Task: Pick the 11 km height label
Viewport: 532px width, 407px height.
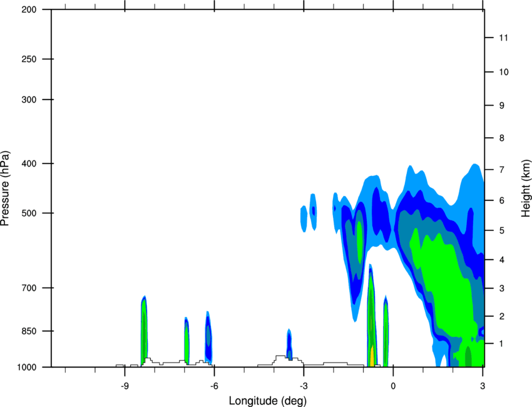Action: point(503,38)
